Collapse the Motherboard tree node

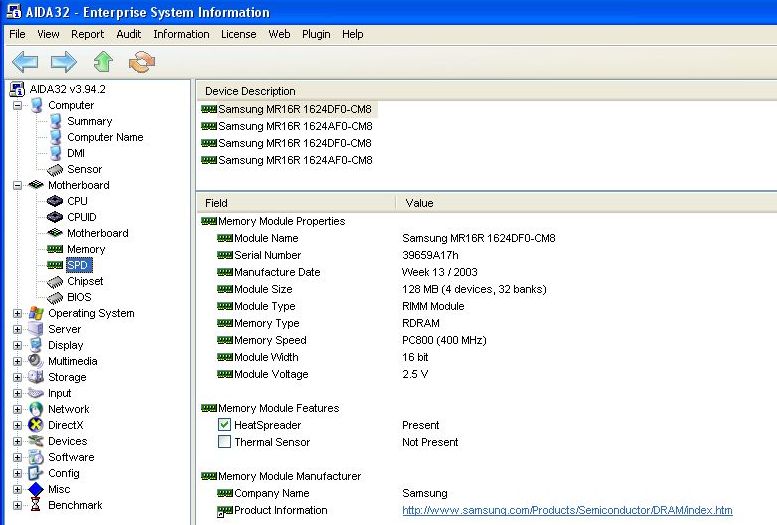(17, 185)
